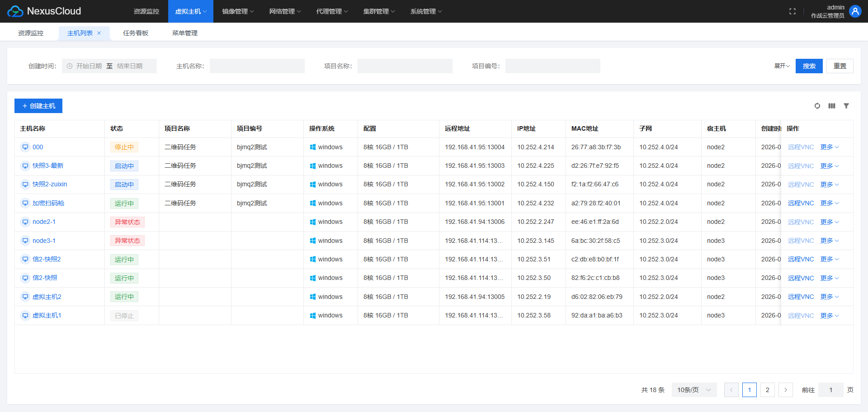The width and height of the screenshot is (868, 412).
Task: Close the 主机列表 tab
Action: (x=99, y=33)
